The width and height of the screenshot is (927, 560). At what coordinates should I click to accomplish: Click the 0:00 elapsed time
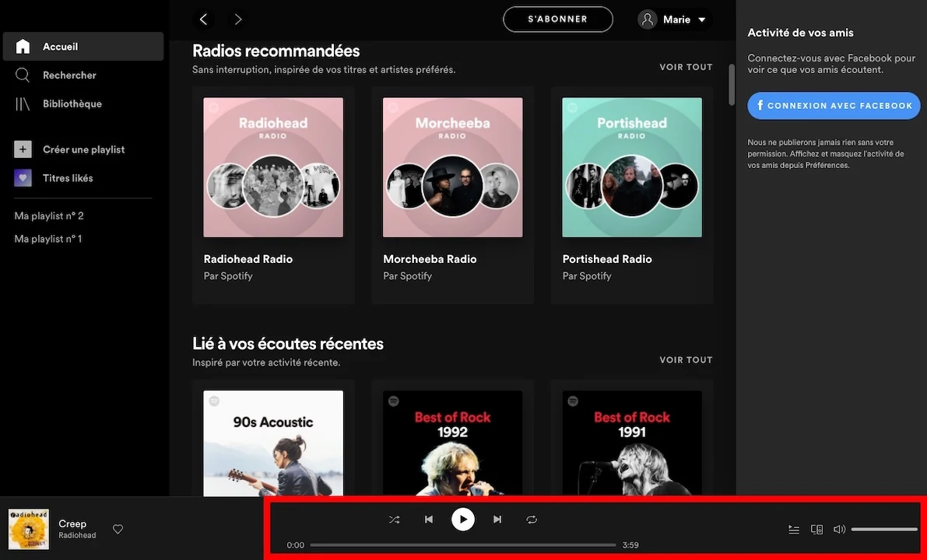tap(296, 545)
